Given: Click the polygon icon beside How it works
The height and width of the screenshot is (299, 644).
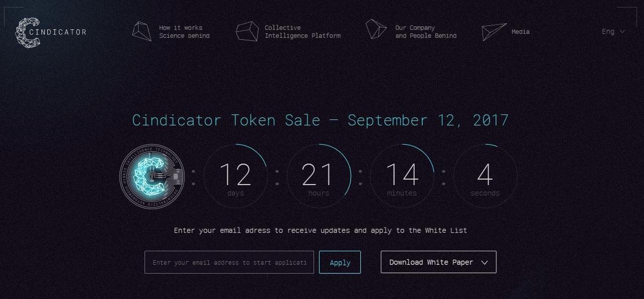Looking at the screenshot, I should pyautogui.click(x=142, y=31).
